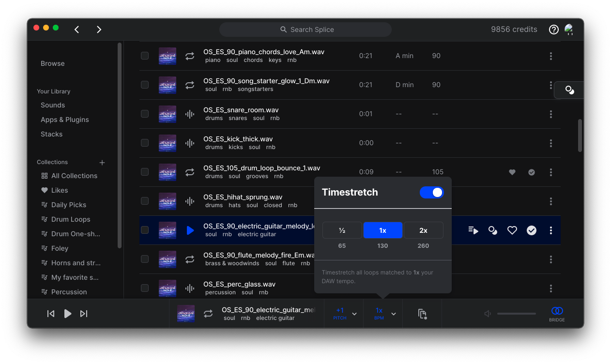This screenshot has width=611, height=364.
Task: Unfavorite OS_ES_105_drum_loop_bounce_1.wav via heart icon
Action: point(512,172)
